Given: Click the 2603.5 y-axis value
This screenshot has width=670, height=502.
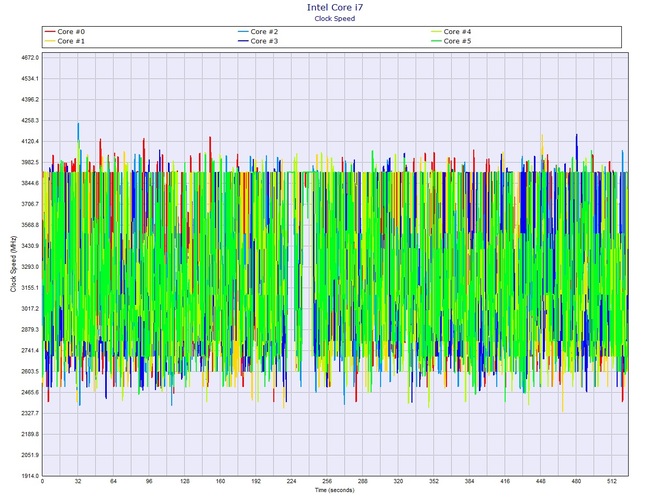Looking at the screenshot, I should coord(30,371).
